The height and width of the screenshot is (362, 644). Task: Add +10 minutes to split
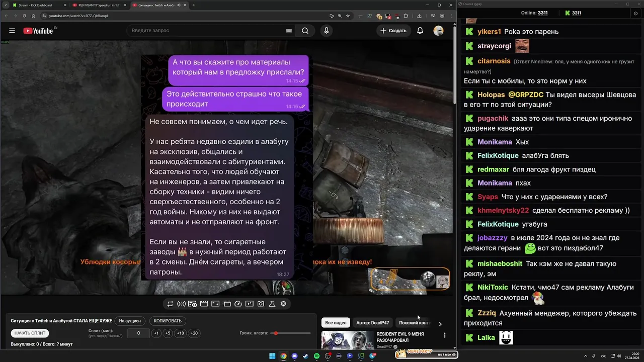pos(180,333)
